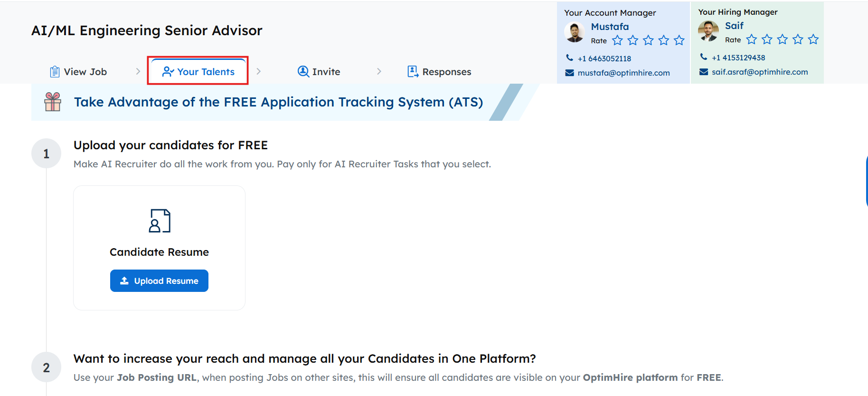
Task: Rate Saif with the third star
Action: pyautogui.click(x=783, y=39)
